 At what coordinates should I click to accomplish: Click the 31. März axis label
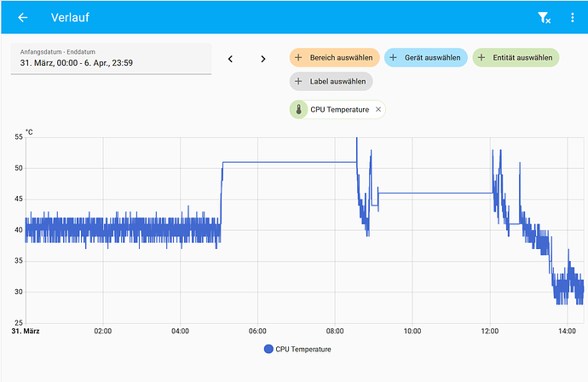26,331
